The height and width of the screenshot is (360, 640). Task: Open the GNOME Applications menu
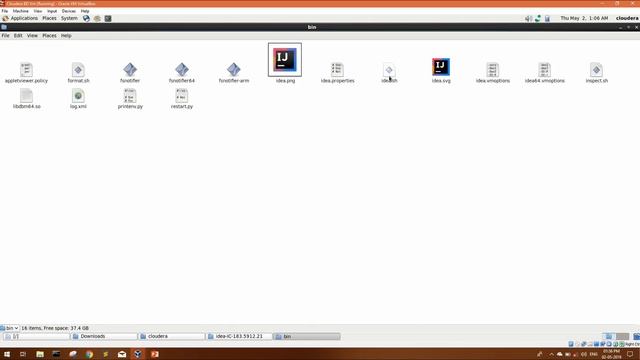[x=24, y=18]
